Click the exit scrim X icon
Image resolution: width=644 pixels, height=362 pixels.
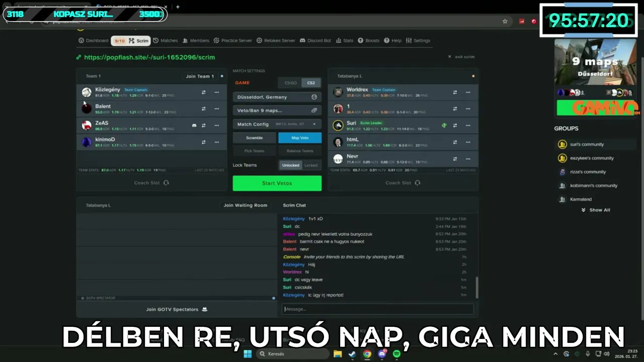(449, 57)
